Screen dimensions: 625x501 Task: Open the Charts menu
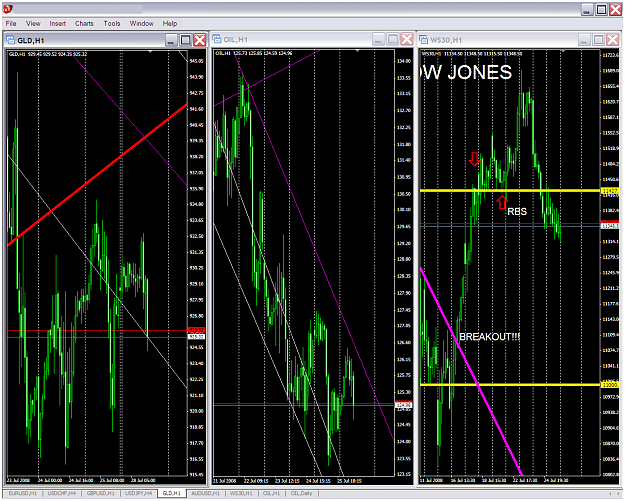click(x=84, y=24)
